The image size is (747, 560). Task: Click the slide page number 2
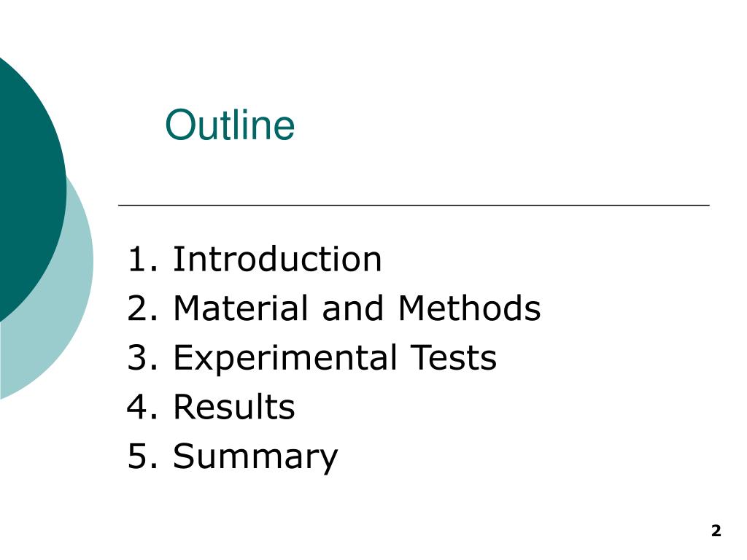[x=716, y=531]
